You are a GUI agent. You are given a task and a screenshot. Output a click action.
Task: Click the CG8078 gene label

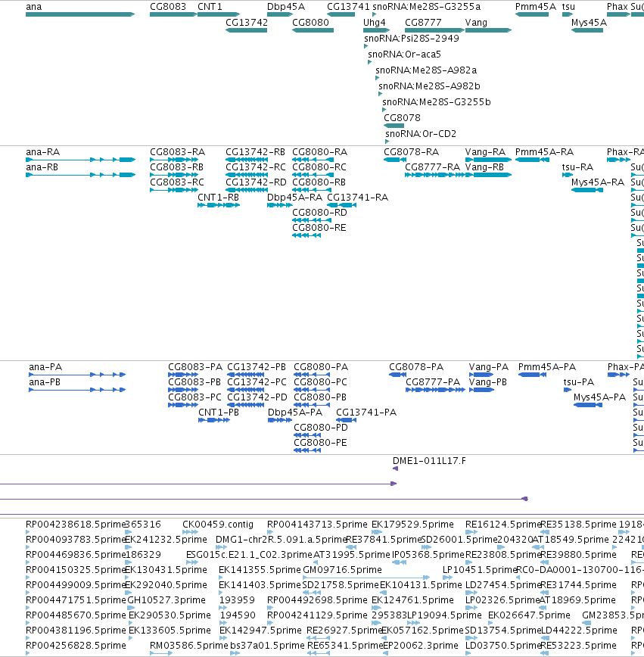point(402,118)
